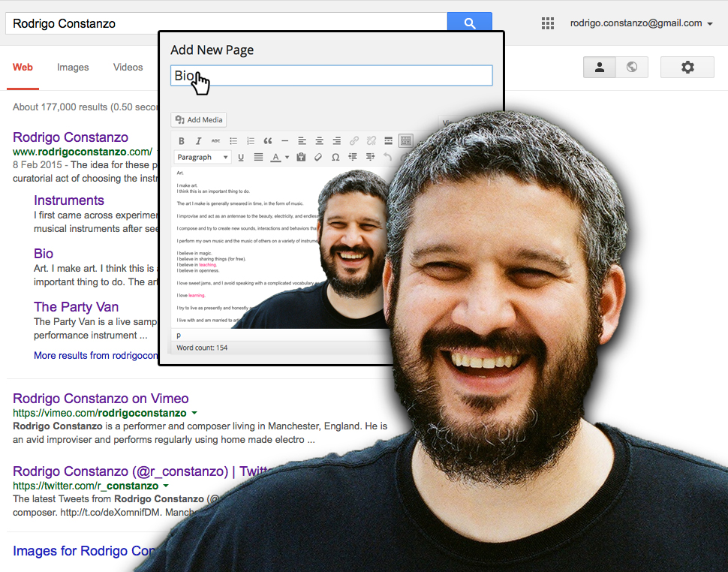This screenshot has height=572, width=728.
Task: Switch to the Videos search tab
Action: 128,68
